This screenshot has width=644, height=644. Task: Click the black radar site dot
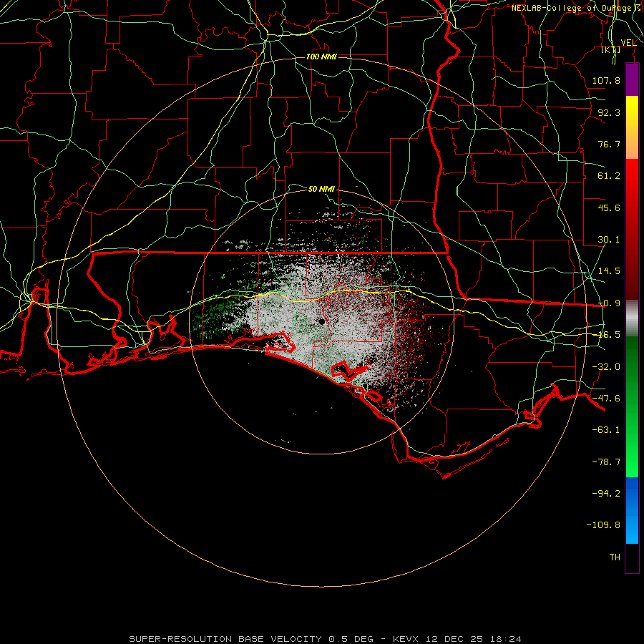(322, 321)
